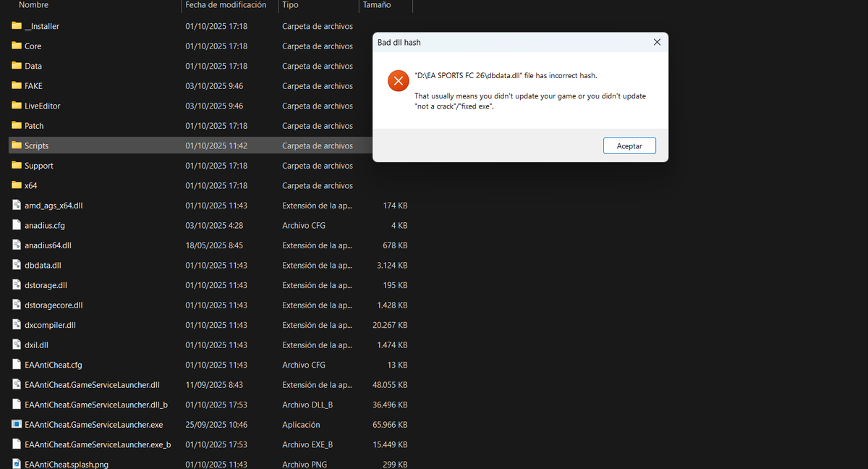
Task: Select the Support folder icon
Action: pos(17,166)
